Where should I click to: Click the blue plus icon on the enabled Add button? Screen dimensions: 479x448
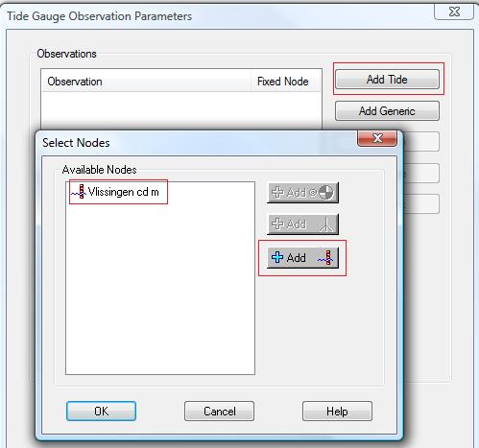(277, 257)
